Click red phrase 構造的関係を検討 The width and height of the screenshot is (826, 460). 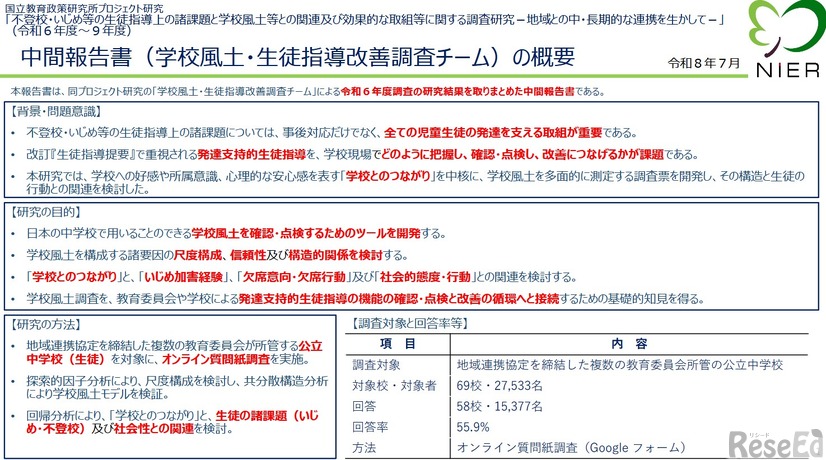(x=335, y=256)
